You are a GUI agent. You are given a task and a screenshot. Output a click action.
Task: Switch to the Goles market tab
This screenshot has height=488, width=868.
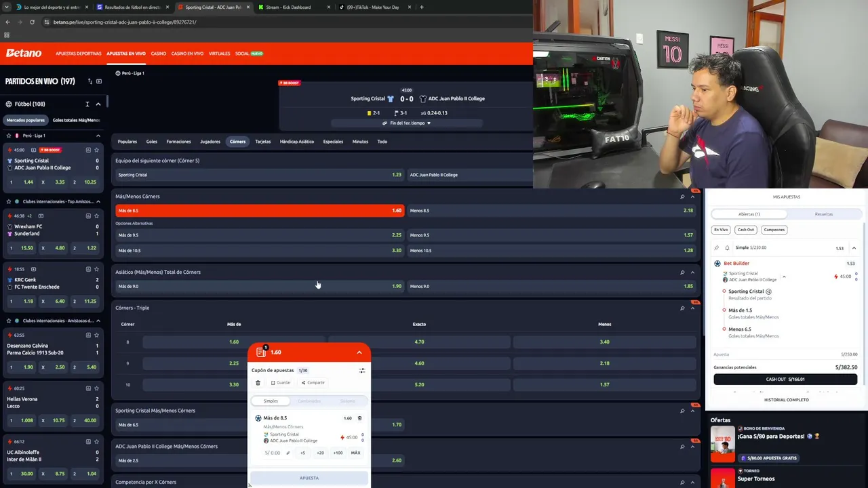click(x=152, y=142)
